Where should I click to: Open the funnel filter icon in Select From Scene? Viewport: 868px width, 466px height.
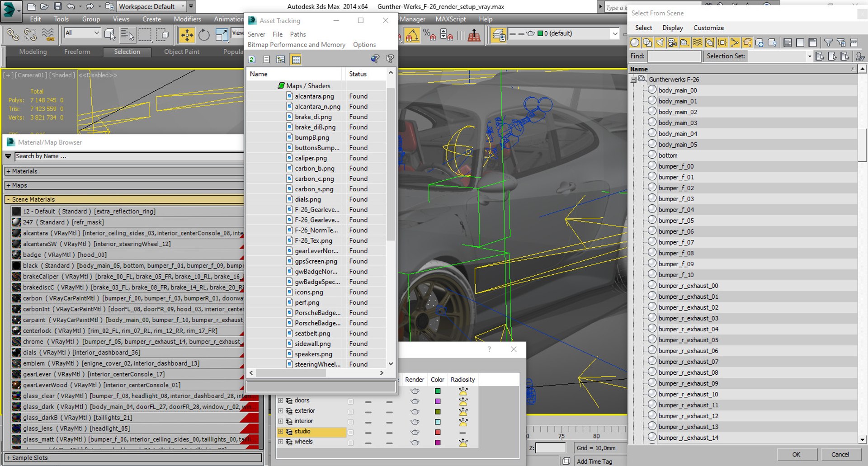click(828, 42)
